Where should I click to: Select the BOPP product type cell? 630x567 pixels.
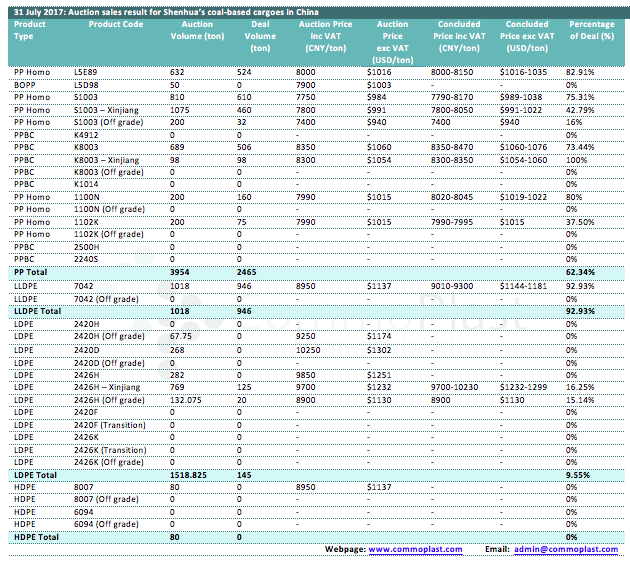pos(26,85)
